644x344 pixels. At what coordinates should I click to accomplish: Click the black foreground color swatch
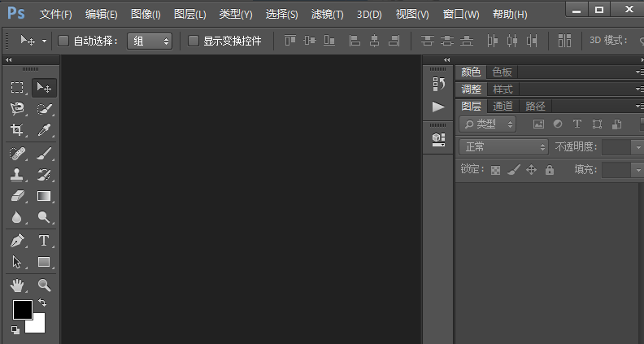(22, 310)
